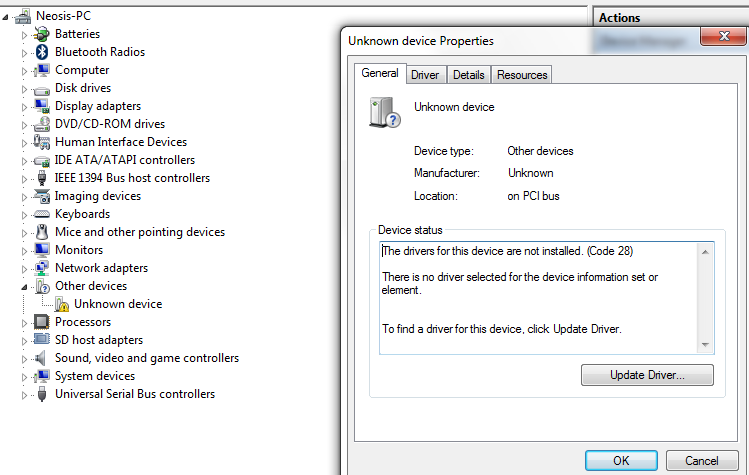Expand the Sound, video and game controllers node
749x475 pixels.
point(24,358)
